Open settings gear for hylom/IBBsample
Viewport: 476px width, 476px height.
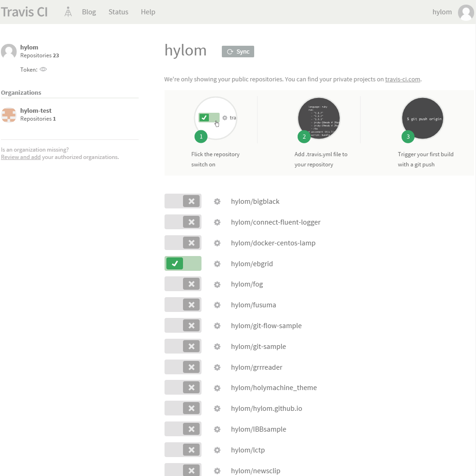pyautogui.click(x=217, y=429)
